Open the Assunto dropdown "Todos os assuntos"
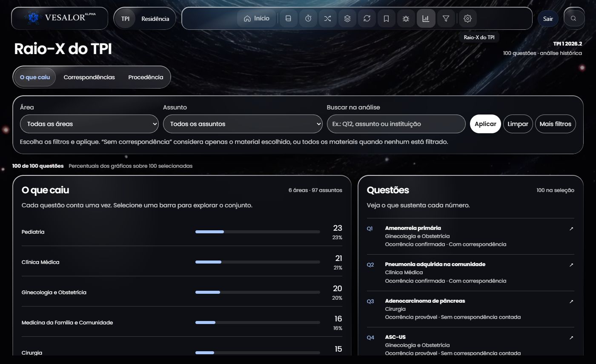This screenshot has width=596, height=364. (x=243, y=124)
